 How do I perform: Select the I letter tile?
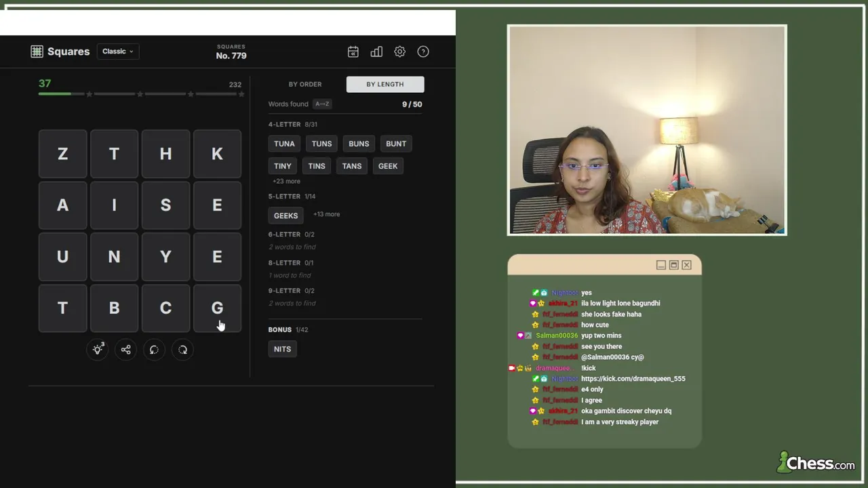pos(114,205)
